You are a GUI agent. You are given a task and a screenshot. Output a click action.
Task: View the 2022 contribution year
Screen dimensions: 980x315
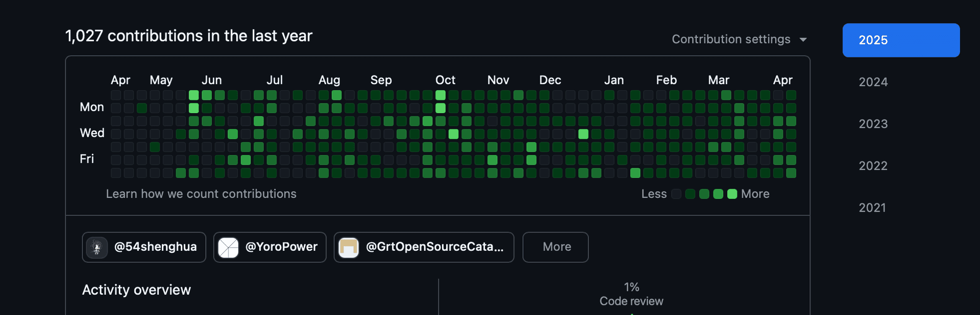pyautogui.click(x=873, y=166)
